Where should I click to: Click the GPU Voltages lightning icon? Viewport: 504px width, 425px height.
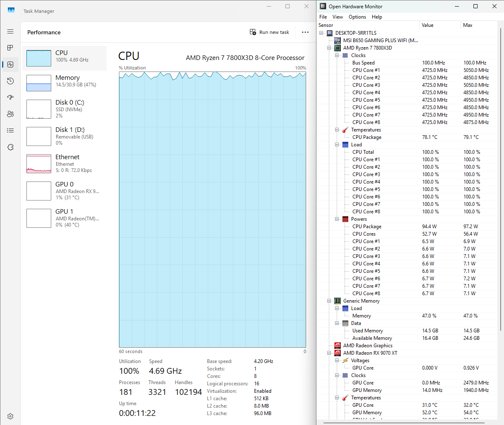[345, 361]
